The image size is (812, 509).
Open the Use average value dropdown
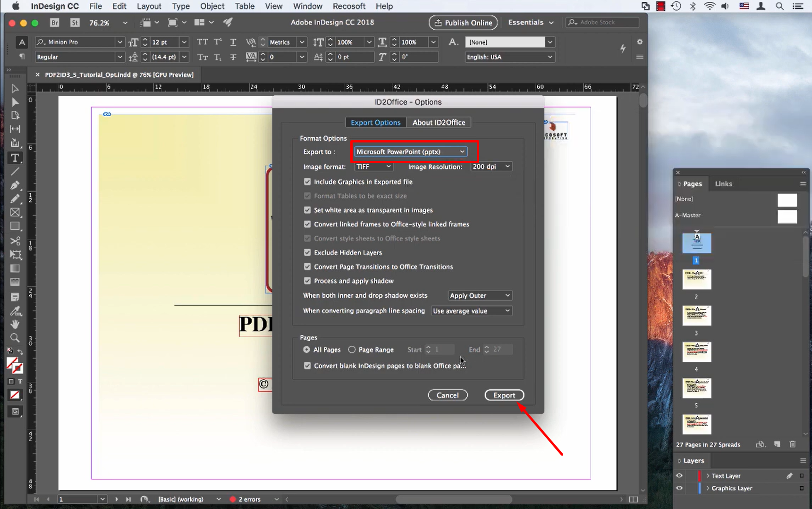pos(472,311)
